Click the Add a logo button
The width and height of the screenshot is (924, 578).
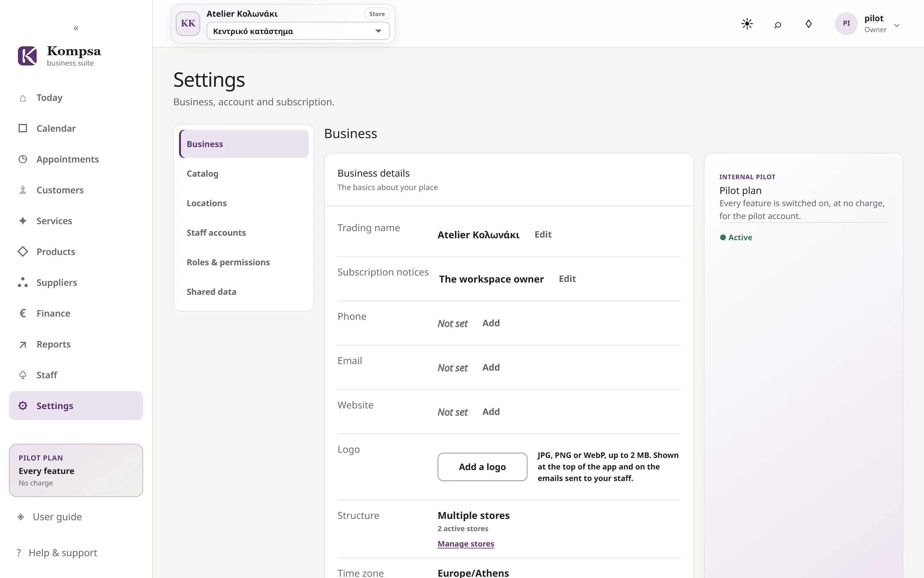coord(482,467)
